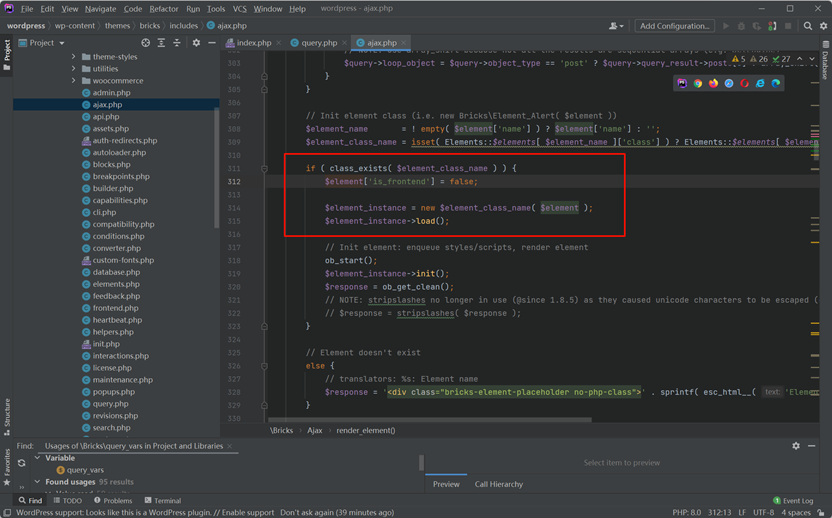Open Find panel settings gear
Screen dimensions: 832x518
(796, 446)
